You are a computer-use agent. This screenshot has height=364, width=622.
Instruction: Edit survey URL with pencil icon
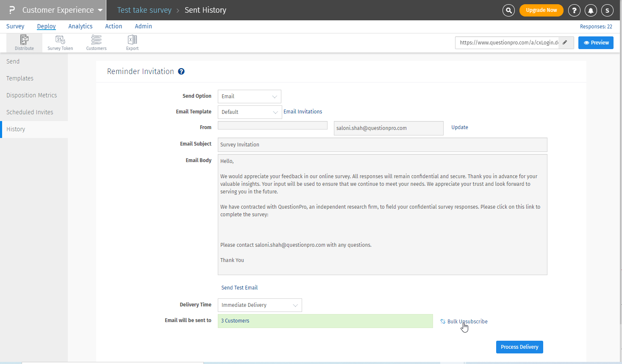click(565, 43)
